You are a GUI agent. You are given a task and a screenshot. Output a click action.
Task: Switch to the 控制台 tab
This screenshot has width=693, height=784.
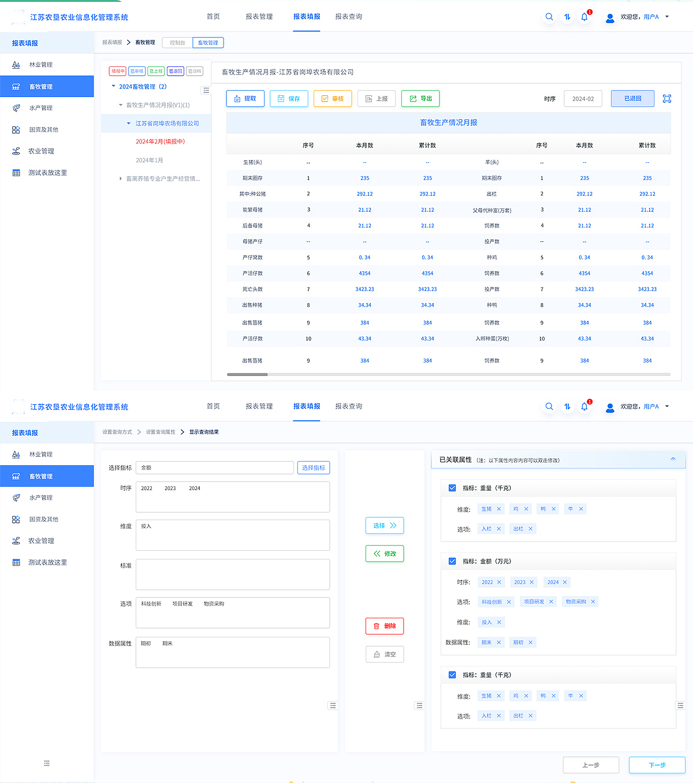(177, 43)
